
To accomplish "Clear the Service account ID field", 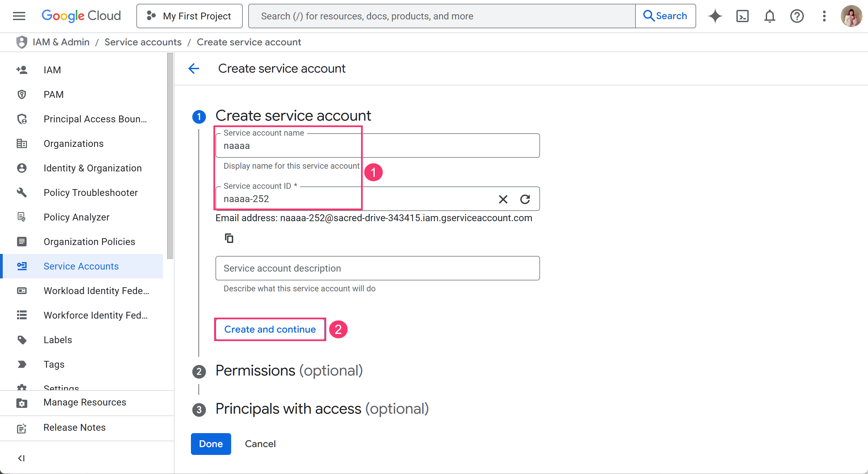I will pyautogui.click(x=503, y=199).
